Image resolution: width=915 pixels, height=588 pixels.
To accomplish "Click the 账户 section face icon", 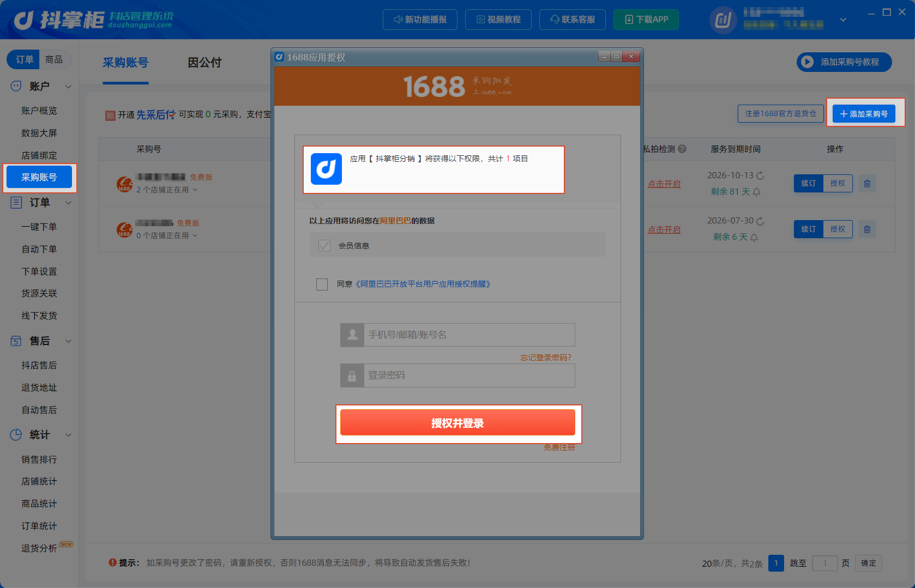I will pyautogui.click(x=16, y=86).
